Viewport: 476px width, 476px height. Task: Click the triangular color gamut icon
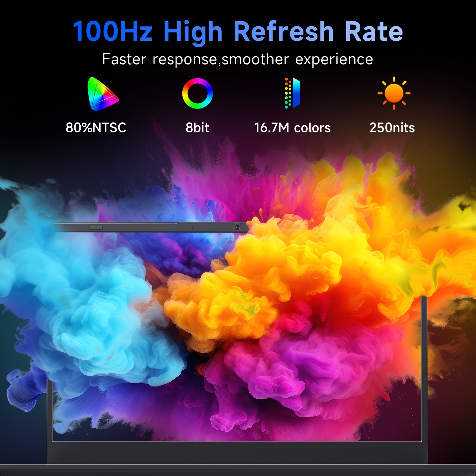click(103, 94)
